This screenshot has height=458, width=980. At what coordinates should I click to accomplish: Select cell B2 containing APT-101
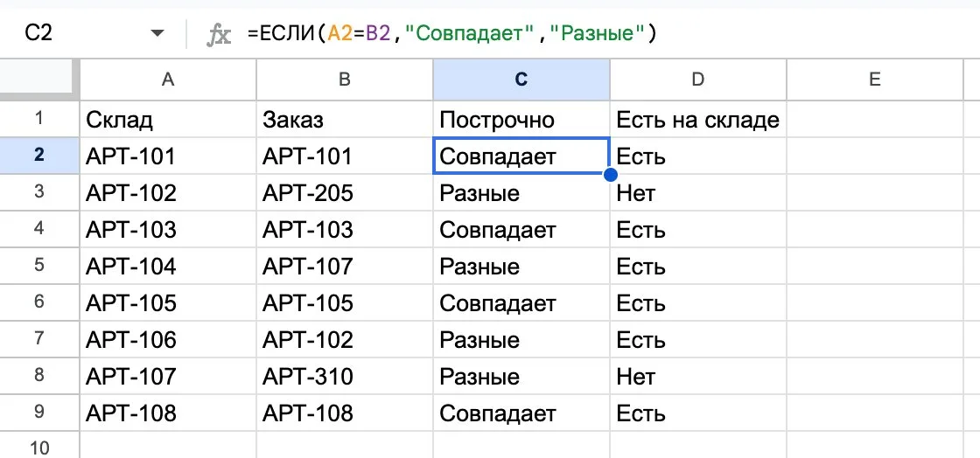(x=345, y=156)
